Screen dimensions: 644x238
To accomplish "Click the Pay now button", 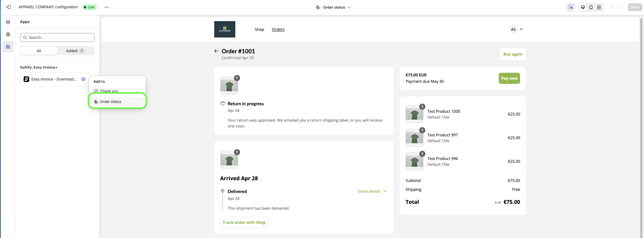I will 509,78.
